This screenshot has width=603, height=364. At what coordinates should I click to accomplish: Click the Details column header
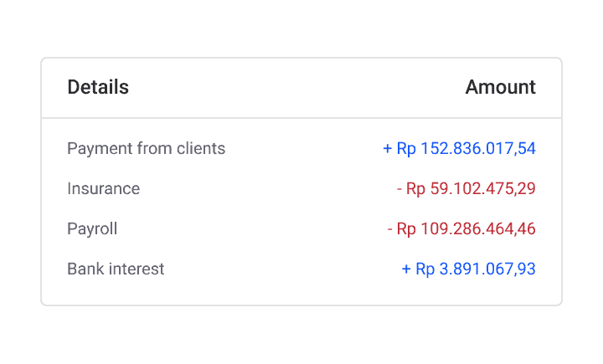click(98, 87)
